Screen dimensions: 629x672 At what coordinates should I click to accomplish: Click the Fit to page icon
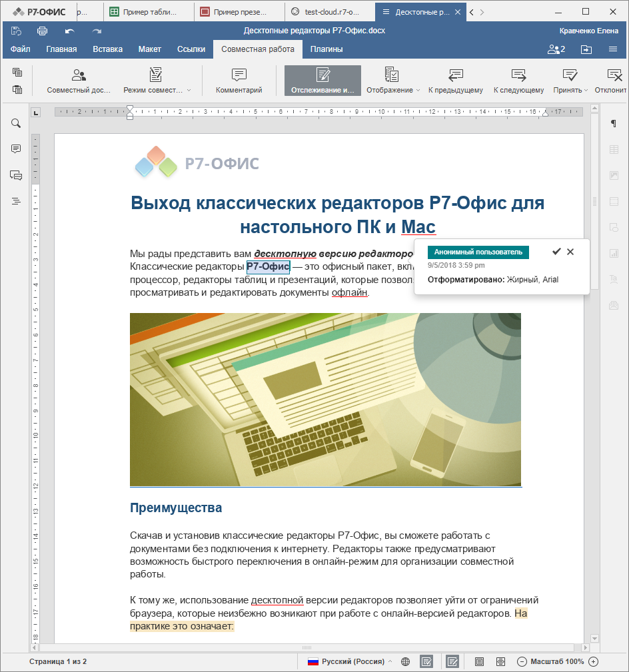[479, 662]
